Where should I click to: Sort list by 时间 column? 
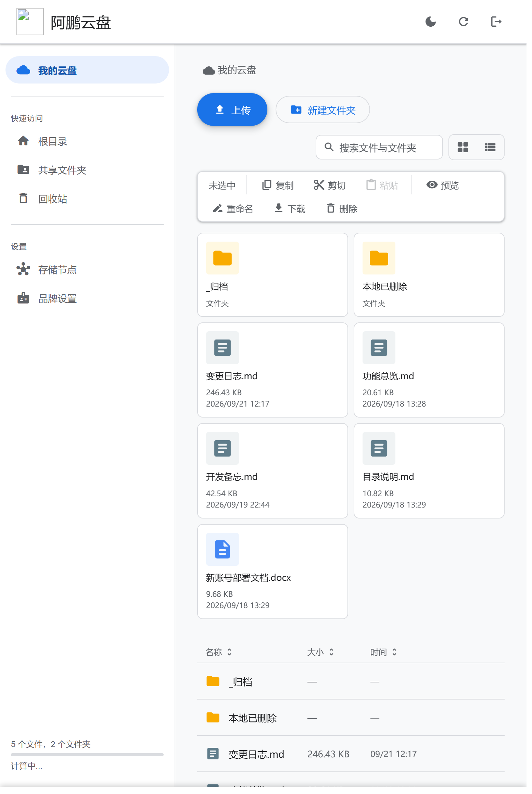[383, 652]
